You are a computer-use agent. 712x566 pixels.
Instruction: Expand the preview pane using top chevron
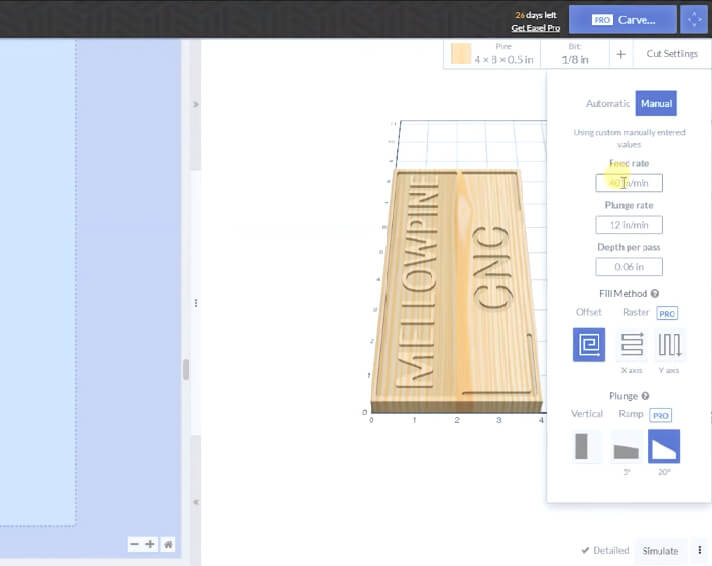pos(196,104)
